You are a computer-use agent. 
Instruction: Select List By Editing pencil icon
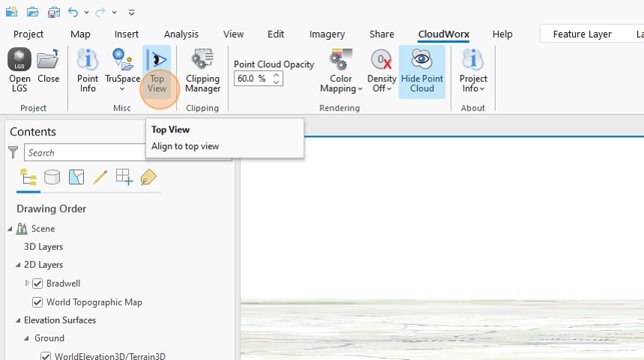[100, 177]
